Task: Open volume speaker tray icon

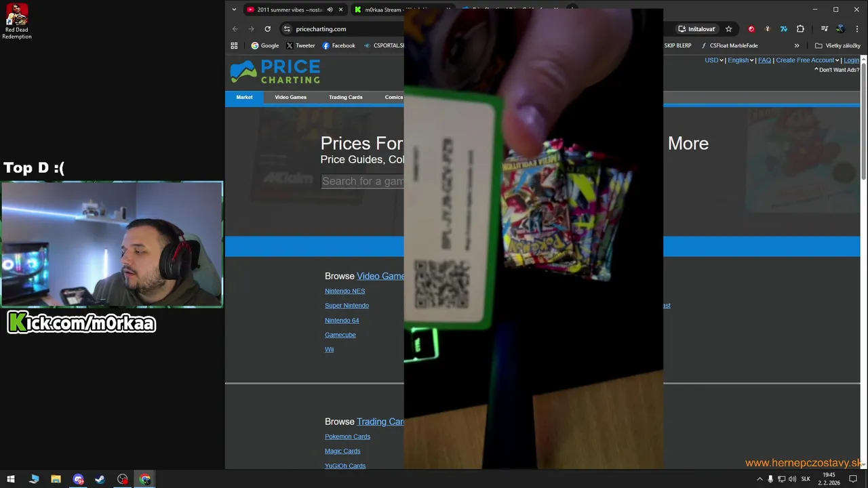Action: (792, 479)
